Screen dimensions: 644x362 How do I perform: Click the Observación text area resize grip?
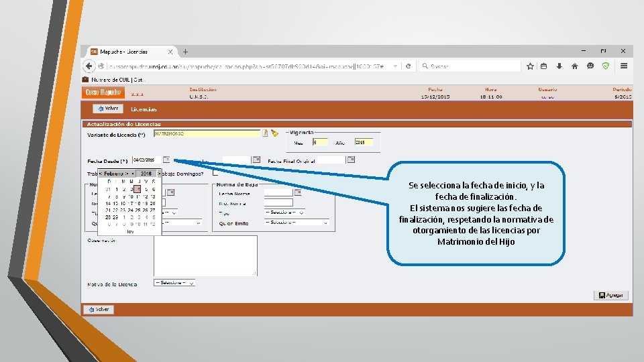[254, 273]
